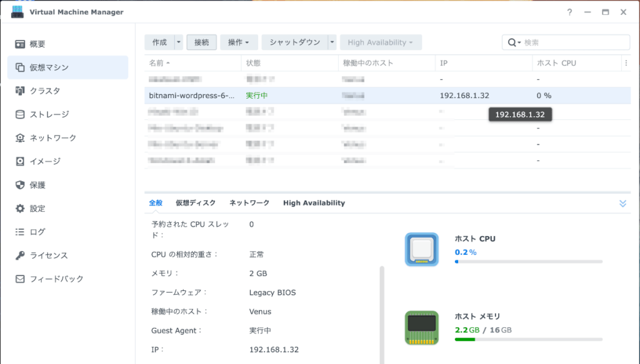Click the Guest Agent 実行中 value
The height and width of the screenshot is (364, 640).
coord(260,330)
